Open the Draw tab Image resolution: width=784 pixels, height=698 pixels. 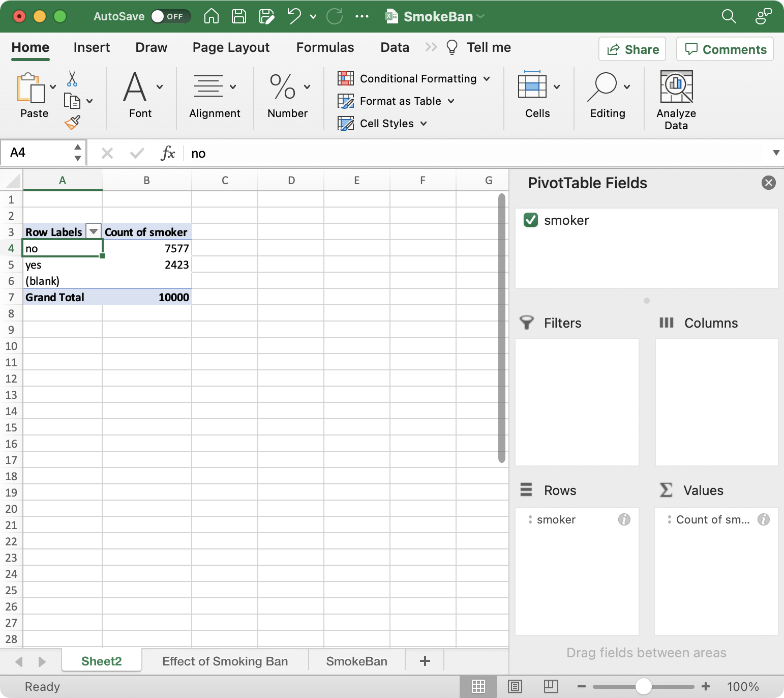click(x=151, y=47)
